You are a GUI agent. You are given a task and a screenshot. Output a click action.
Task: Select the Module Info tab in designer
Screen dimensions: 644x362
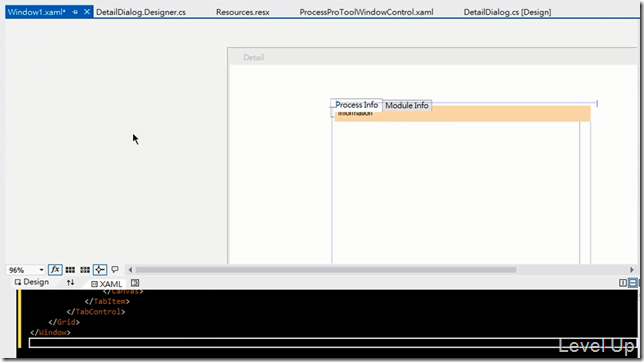[407, 106]
